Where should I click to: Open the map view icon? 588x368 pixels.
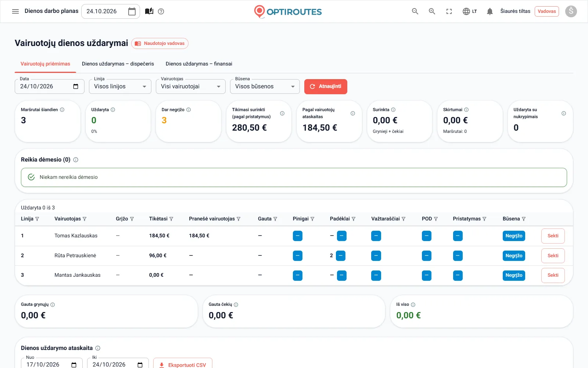(149, 11)
